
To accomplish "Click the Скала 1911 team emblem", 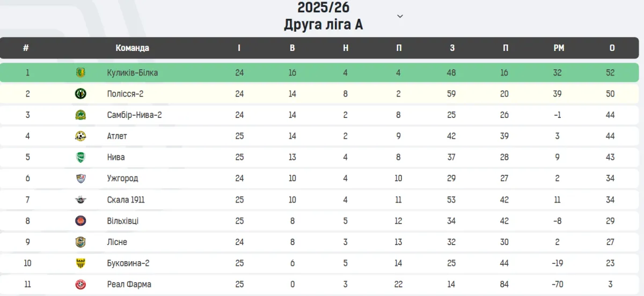I will [80, 200].
